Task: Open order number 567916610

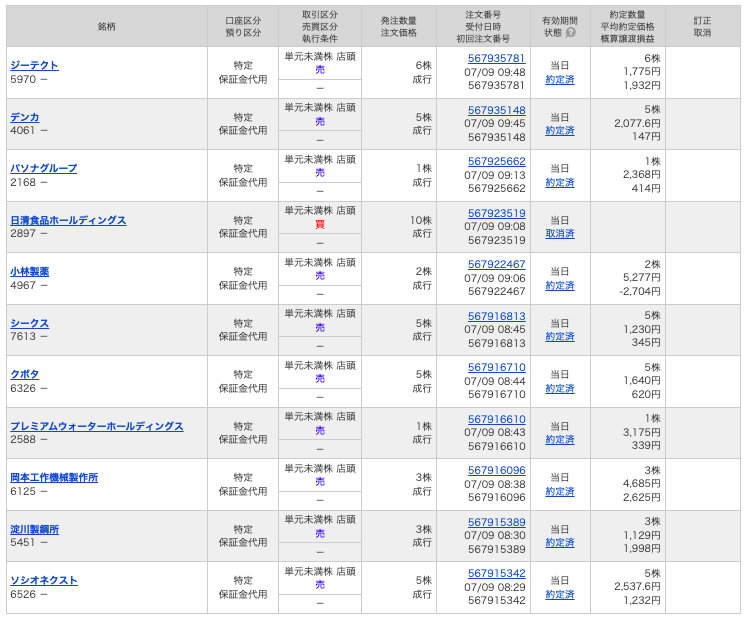Action: (496, 419)
